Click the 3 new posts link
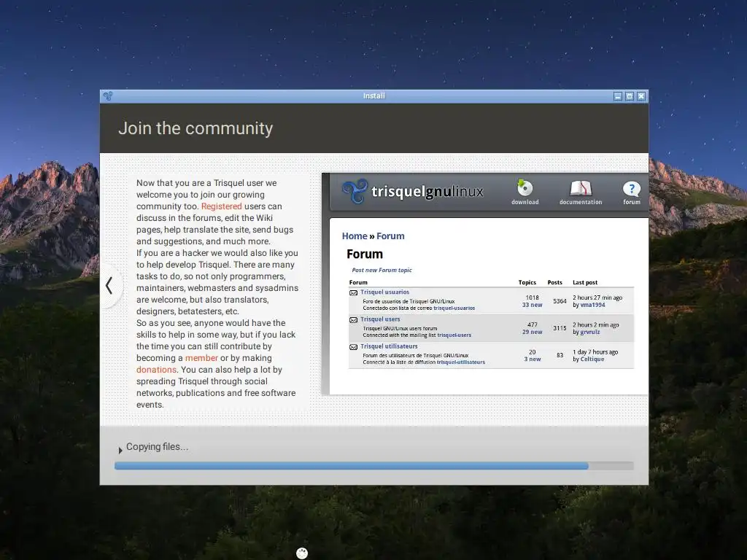 click(x=532, y=359)
